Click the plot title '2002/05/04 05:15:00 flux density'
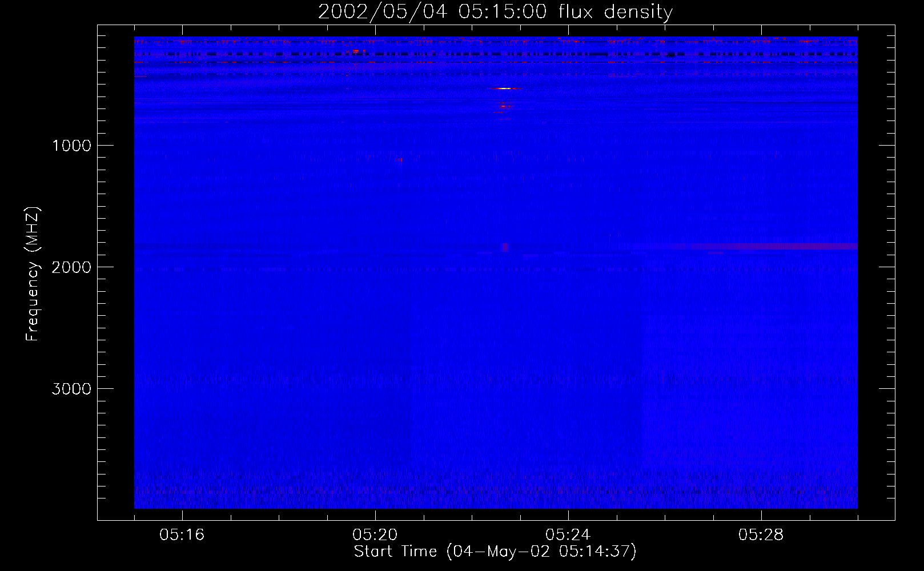Viewport: 924px width, 571px height. (495, 11)
